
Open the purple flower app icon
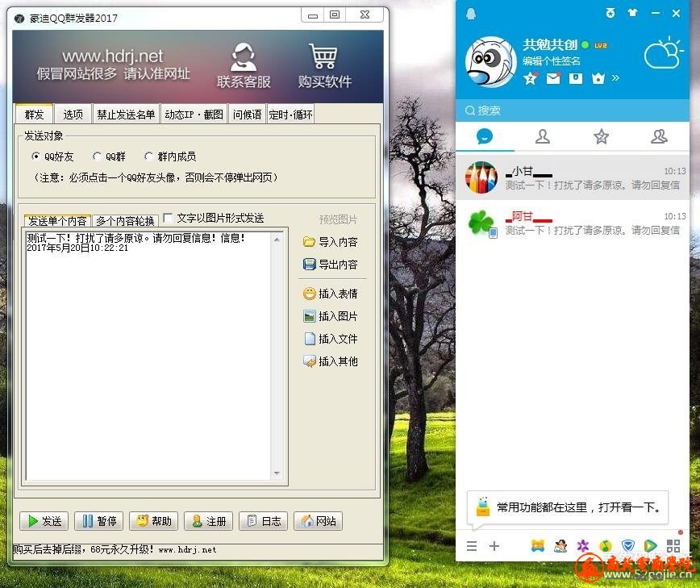(x=583, y=545)
